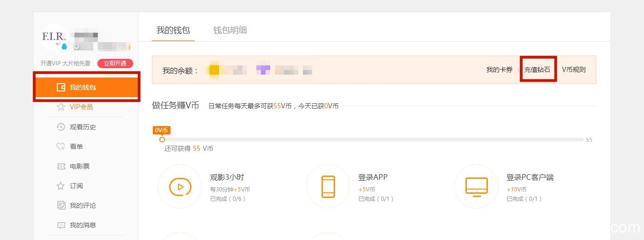The image size is (644, 240).
Task: Click the 看单 heart icon
Action: tap(61, 147)
